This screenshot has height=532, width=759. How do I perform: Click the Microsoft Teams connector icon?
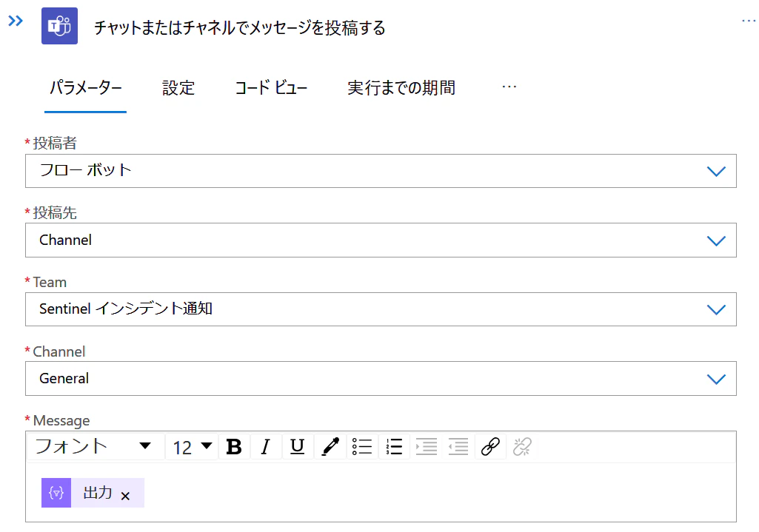pos(59,26)
